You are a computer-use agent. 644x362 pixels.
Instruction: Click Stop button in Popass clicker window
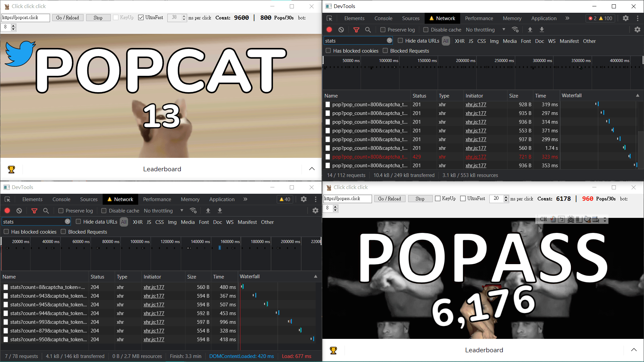[x=420, y=199]
